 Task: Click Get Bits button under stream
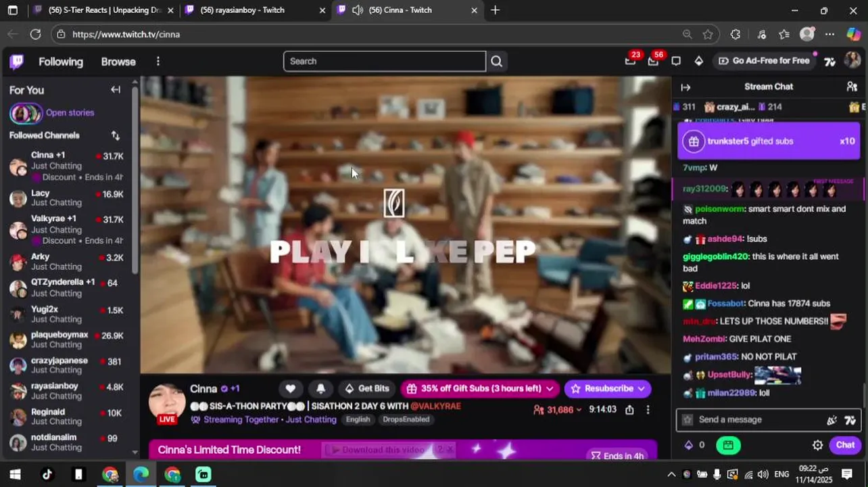point(367,388)
